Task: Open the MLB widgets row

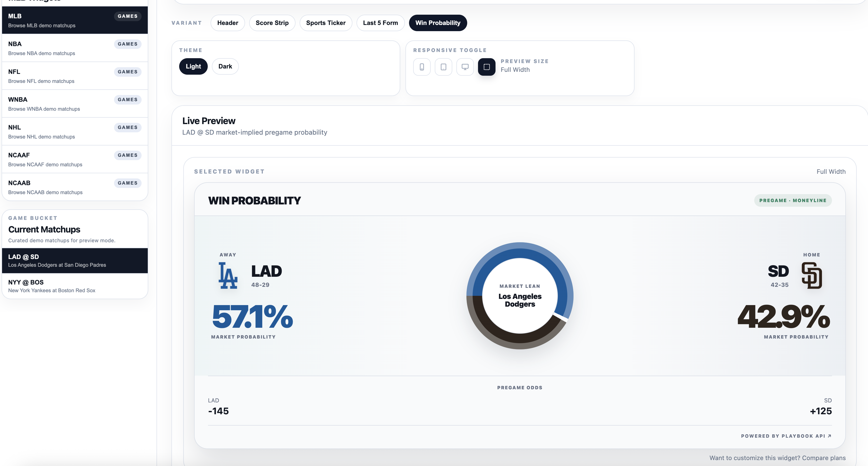Action: (75, 20)
